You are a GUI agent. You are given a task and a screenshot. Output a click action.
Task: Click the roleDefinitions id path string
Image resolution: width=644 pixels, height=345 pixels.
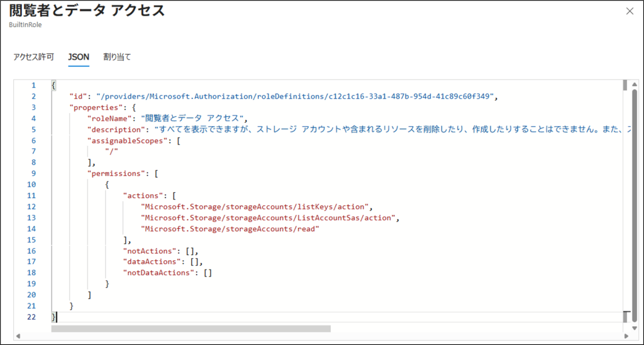[296, 96]
